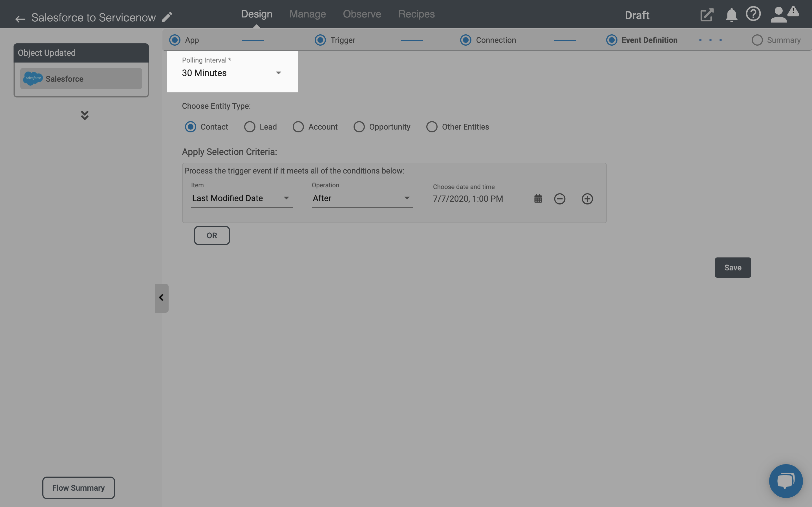Expand the After operation dropdown

click(407, 198)
